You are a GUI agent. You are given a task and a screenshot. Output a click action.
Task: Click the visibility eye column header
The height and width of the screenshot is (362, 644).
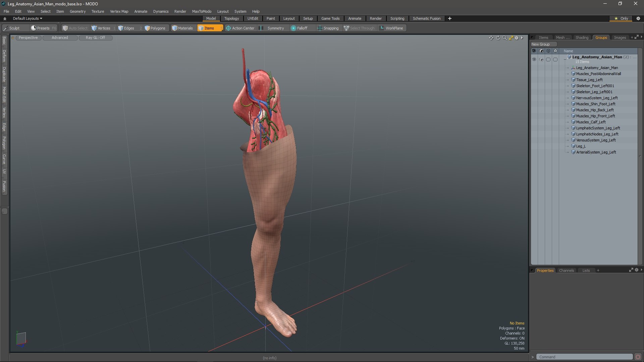click(534, 51)
